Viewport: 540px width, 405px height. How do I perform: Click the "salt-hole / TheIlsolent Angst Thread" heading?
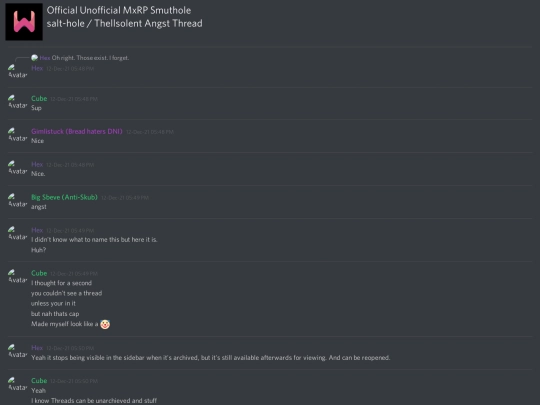pyautogui.click(x=125, y=23)
